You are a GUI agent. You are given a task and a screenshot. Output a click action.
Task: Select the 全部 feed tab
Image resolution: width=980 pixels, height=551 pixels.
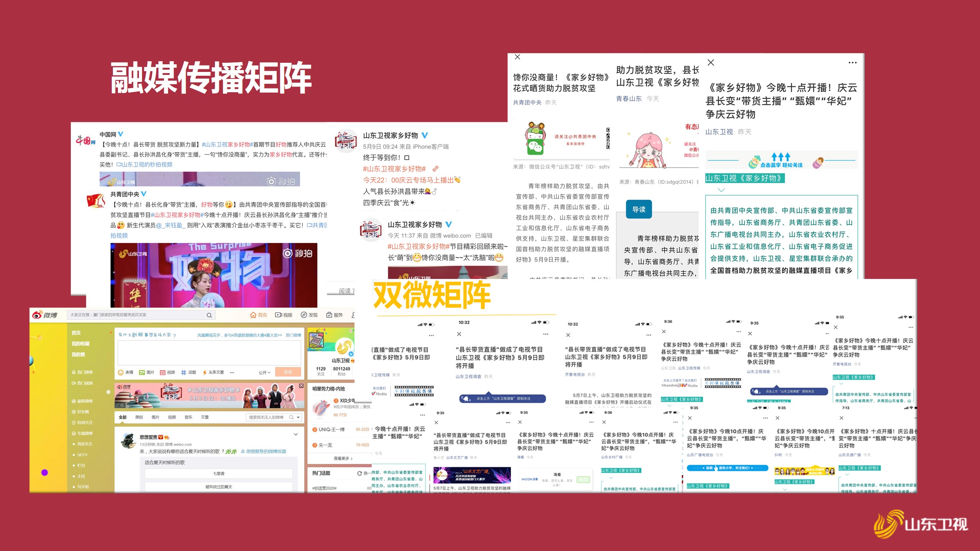point(122,417)
